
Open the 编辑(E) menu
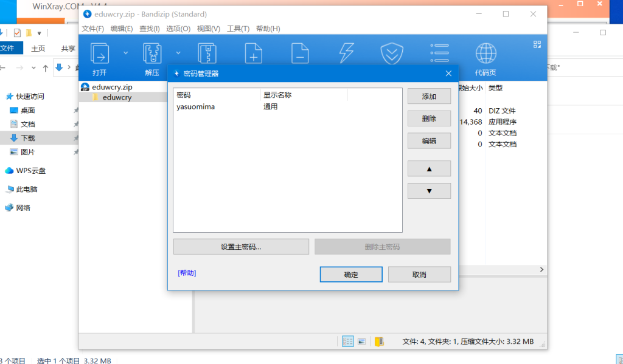point(122,29)
